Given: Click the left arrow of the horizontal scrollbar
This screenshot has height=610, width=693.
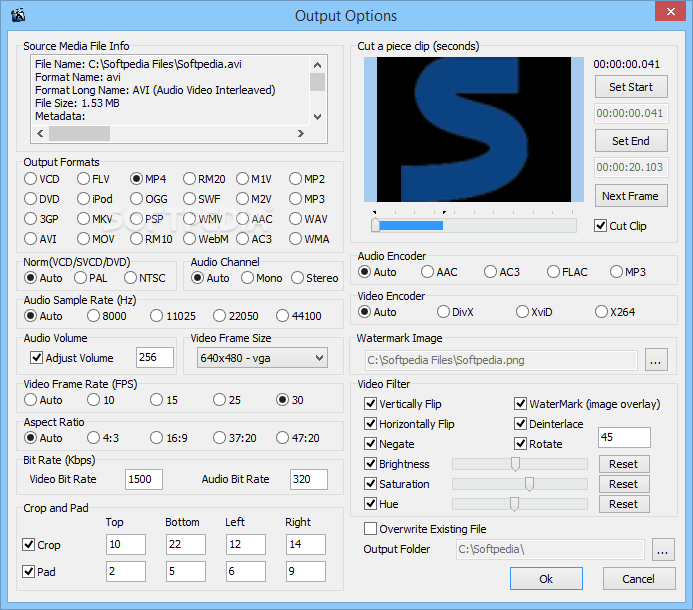Looking at the screenshot, I should point(40,133).
